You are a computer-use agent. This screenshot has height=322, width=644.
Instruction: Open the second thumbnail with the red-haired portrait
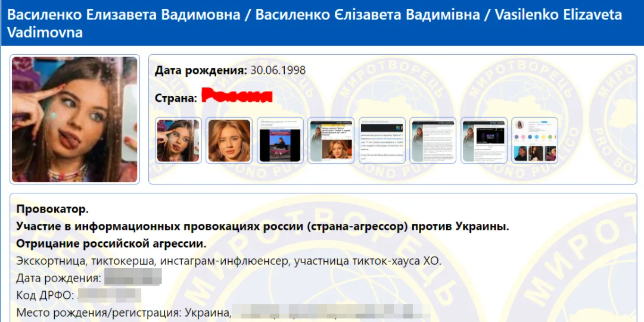pos(229,140)
